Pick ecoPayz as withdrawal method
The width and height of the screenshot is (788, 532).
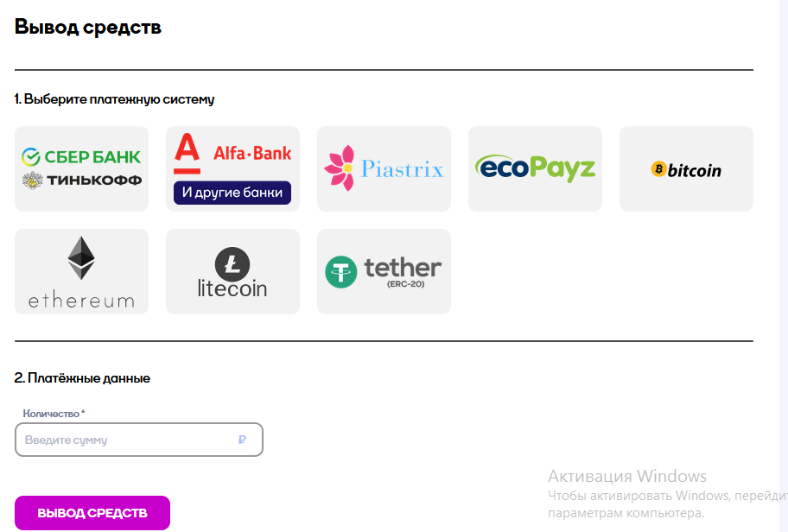tap(535, 168)
